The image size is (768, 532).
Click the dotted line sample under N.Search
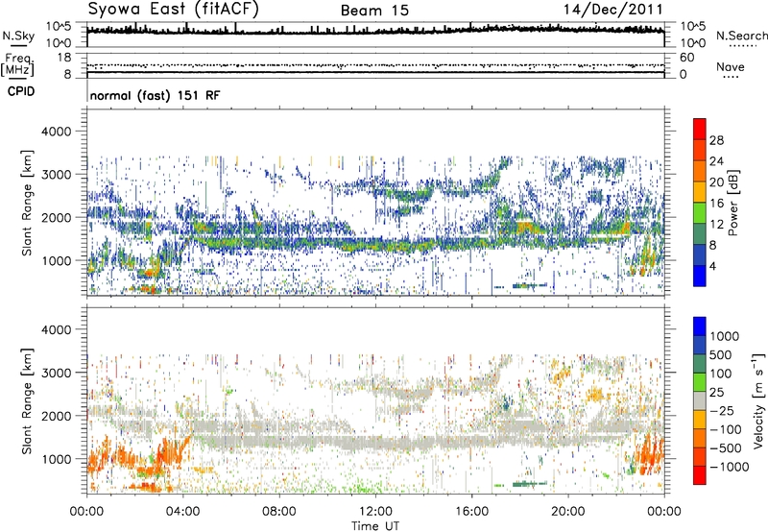742,45
